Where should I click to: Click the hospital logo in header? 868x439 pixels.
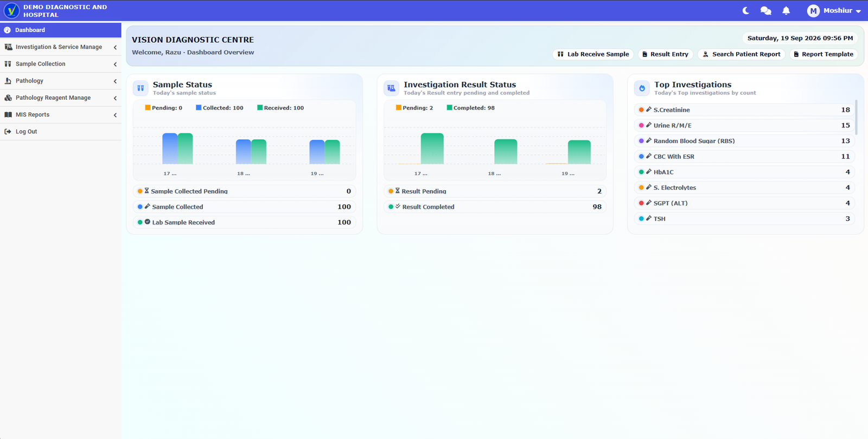point(11,10)
